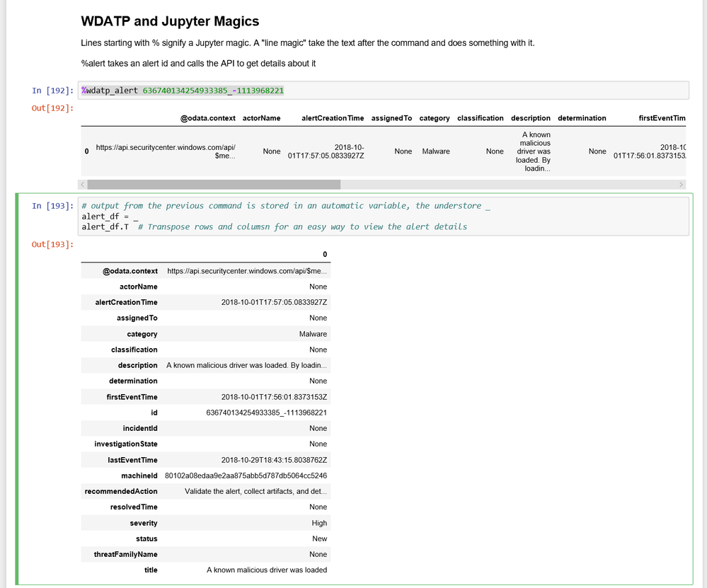
Task: Click the 'A known malicious driver' wrapped description cell
Action: click(x=533, y=151)
